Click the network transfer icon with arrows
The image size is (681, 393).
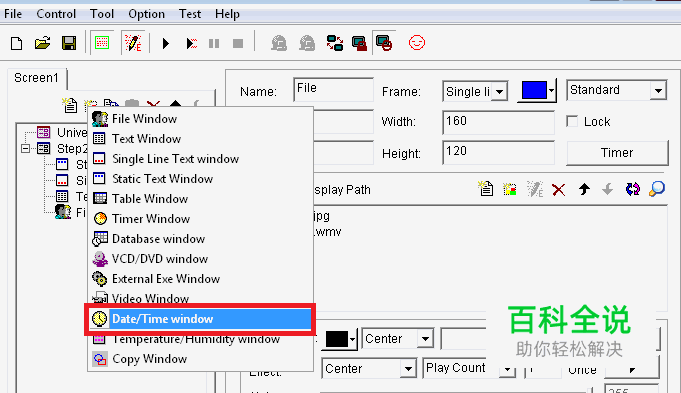(x=335, y=43)
